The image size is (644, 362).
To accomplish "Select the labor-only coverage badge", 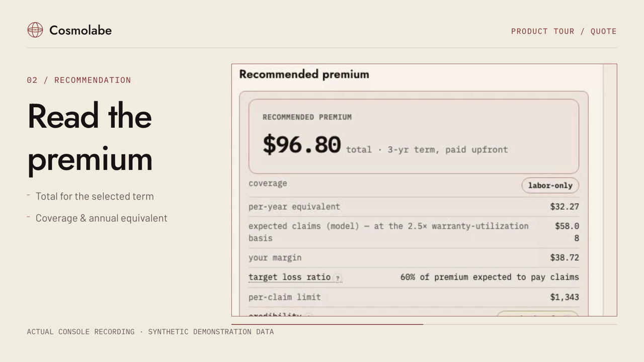I will tap(550, 186).
